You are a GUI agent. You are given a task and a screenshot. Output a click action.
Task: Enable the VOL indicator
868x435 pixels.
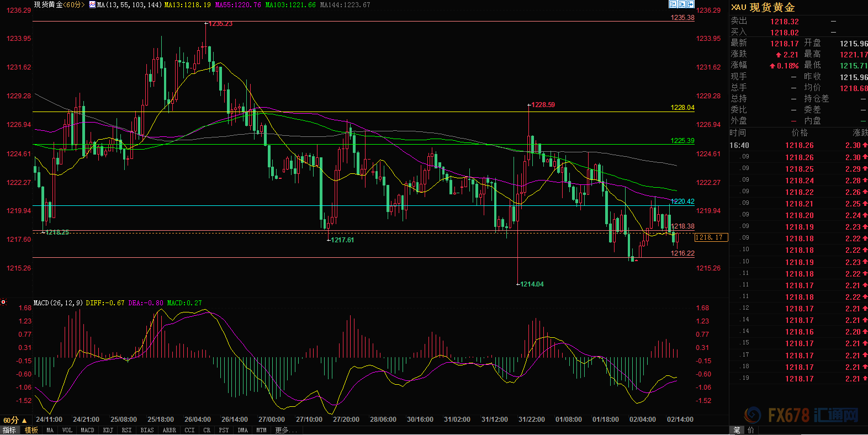(x=67, y=430)
